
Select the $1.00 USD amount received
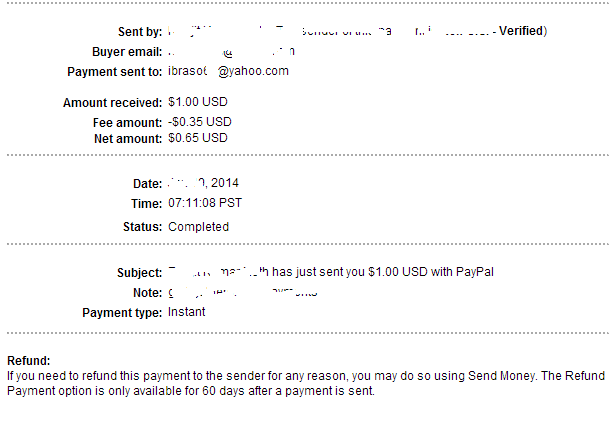pos(198,102)
